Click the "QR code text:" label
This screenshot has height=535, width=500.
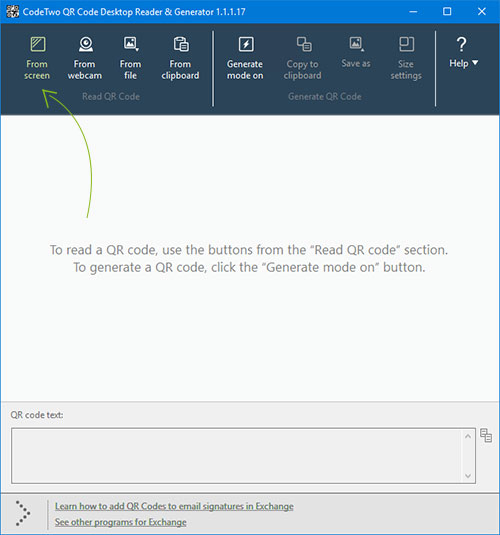tap(37, 415)
